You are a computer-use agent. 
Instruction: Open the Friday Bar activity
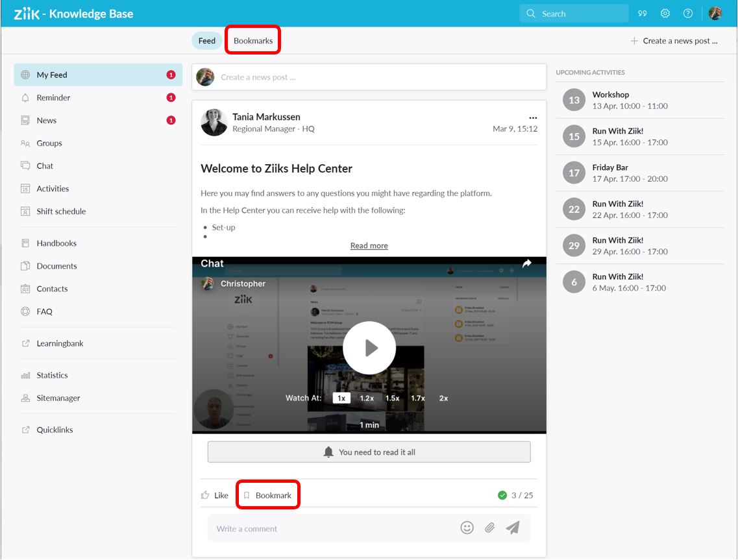[x=639, y=173]
